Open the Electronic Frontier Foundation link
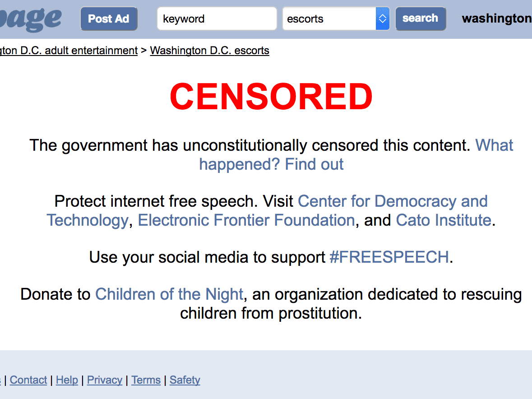The image size is (532, 399). 246,220
